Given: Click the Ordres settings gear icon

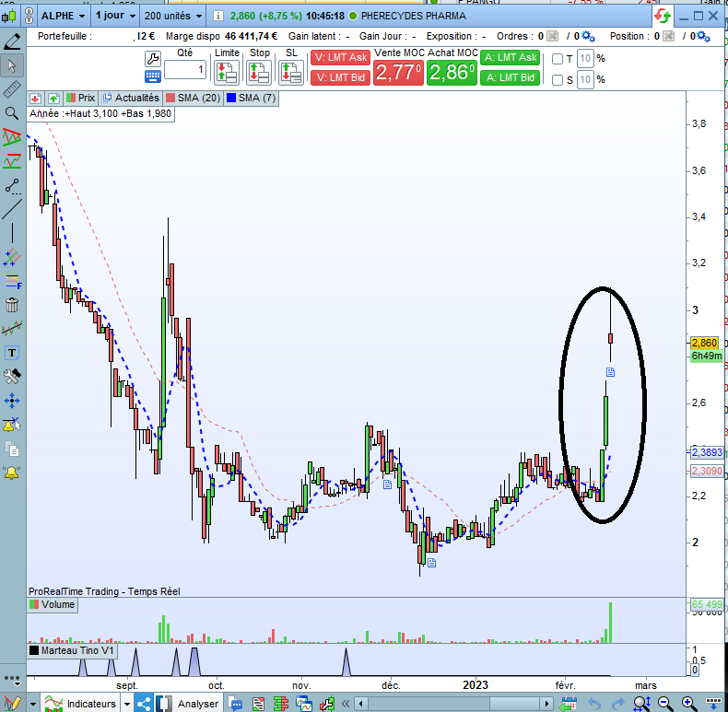Looking at the screenshot, I should pos(588,36).
